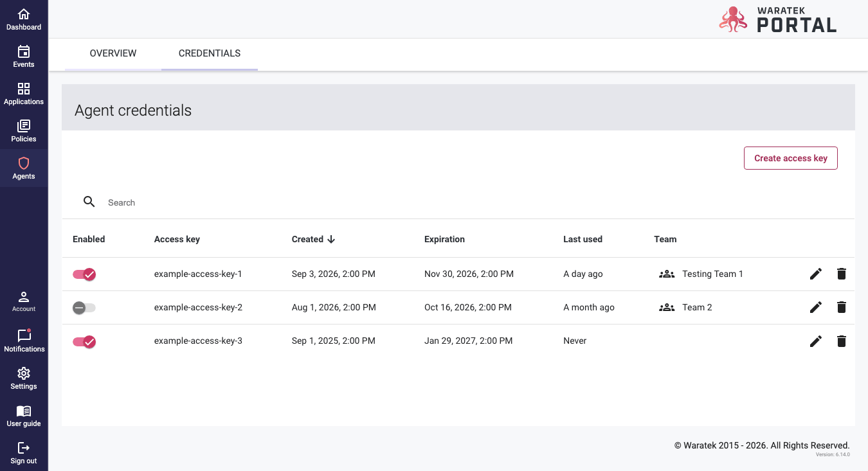Switch to the Overview tab
The width and height of the screenshot is (868, 471).
(113, 53)
